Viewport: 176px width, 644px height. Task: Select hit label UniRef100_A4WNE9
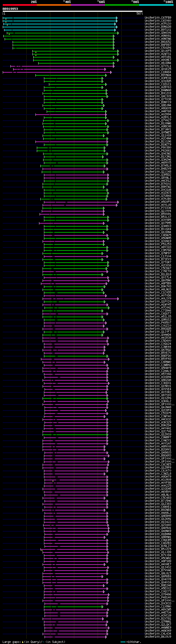coord(158,628)
